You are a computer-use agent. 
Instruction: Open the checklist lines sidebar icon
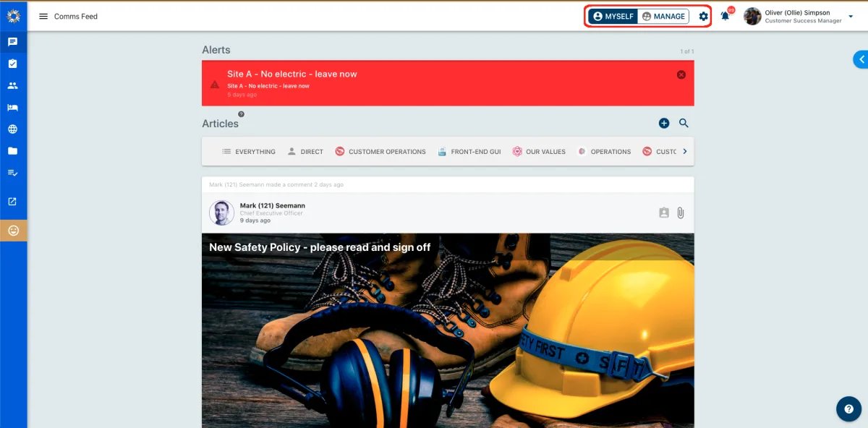[13, 173]
